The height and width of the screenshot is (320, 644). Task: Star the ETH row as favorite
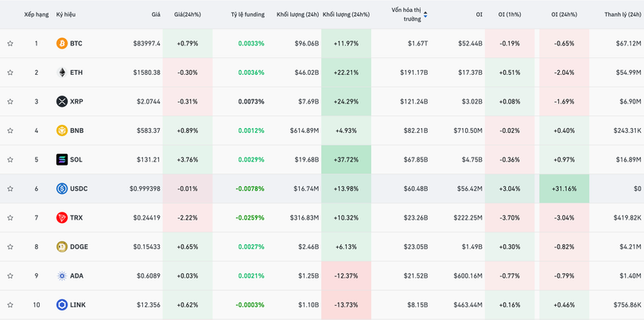tap(10, 72)
